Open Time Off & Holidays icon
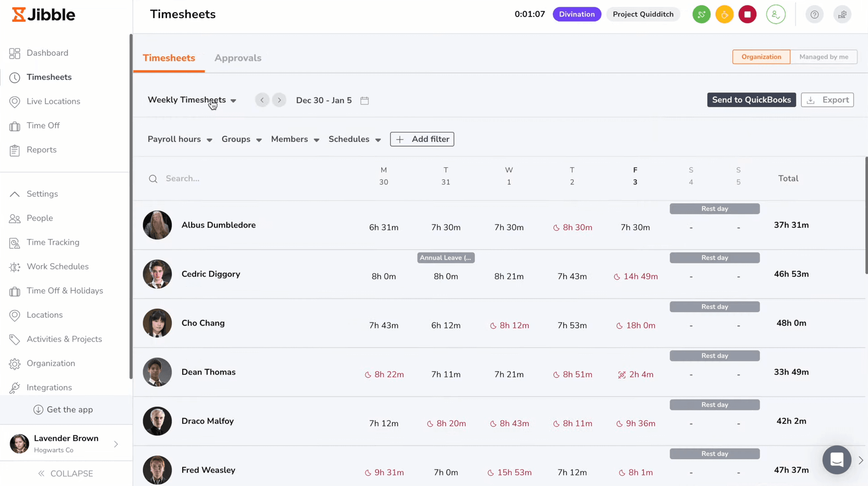Viewport: 868px width, 486px height. click(x=15, y=291)
